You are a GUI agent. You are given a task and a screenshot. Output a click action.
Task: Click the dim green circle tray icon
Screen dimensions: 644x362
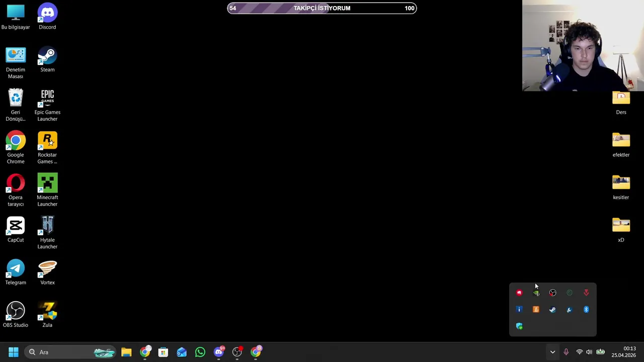point(569,293)
